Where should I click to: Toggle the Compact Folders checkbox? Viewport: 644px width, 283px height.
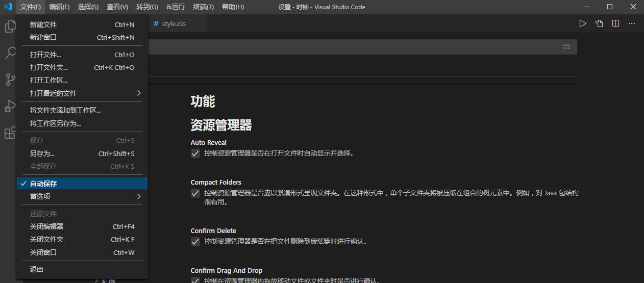[195, 193]
